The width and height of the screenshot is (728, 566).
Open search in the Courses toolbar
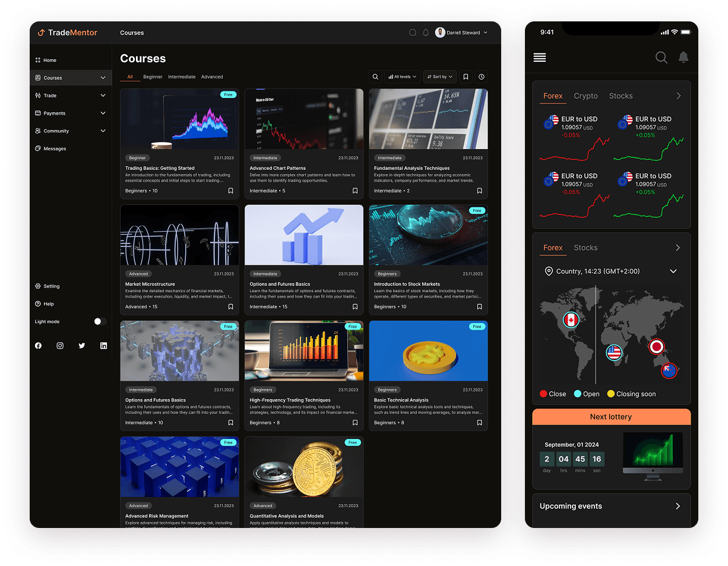(x=375, y=77)
